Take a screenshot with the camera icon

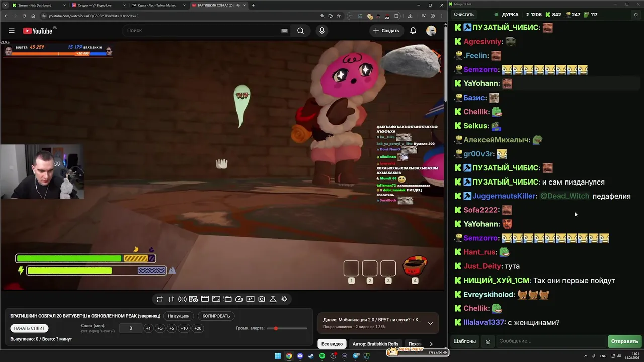coord(262,299)
